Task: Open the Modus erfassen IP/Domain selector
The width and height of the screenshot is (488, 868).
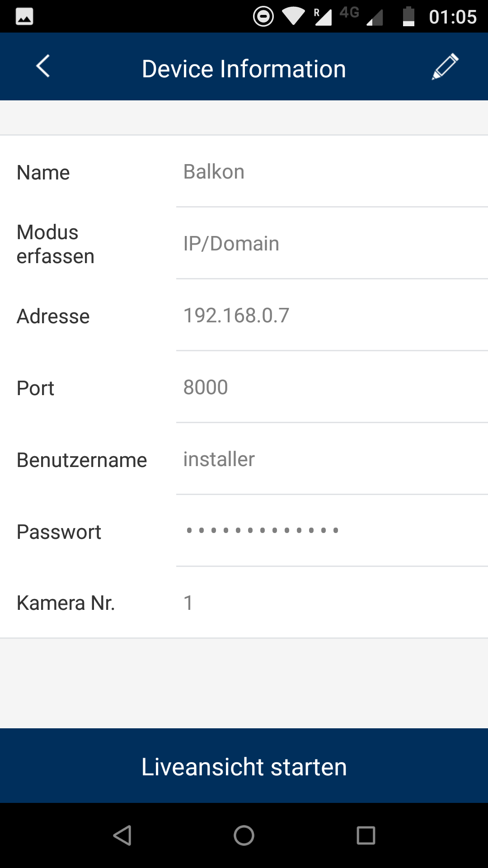Action: (x=332, y=244)
